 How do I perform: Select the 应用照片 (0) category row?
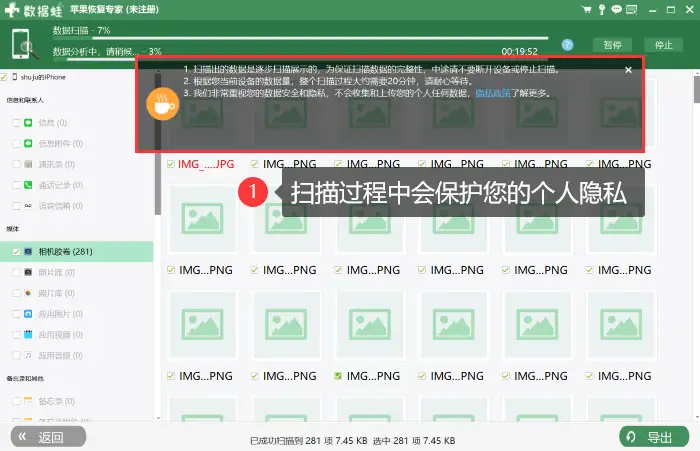(76, 314)
